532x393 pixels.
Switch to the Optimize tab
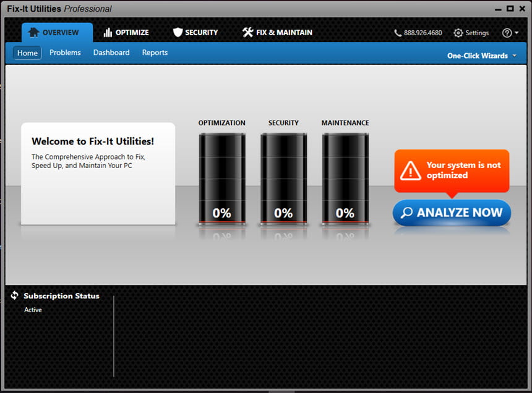click(x=126, y=33)
